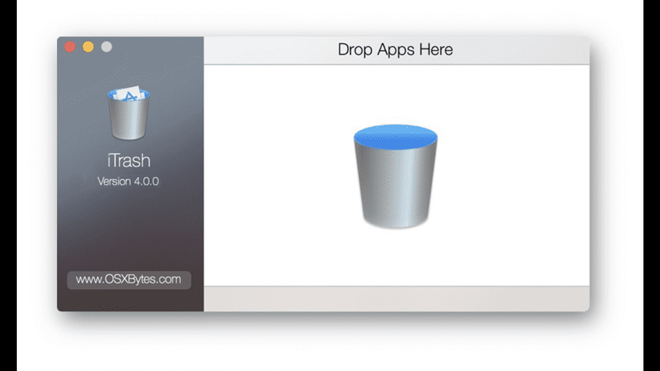
Task: Click the iTrash app icon in sidebar
Action: (x=128, y=113)
